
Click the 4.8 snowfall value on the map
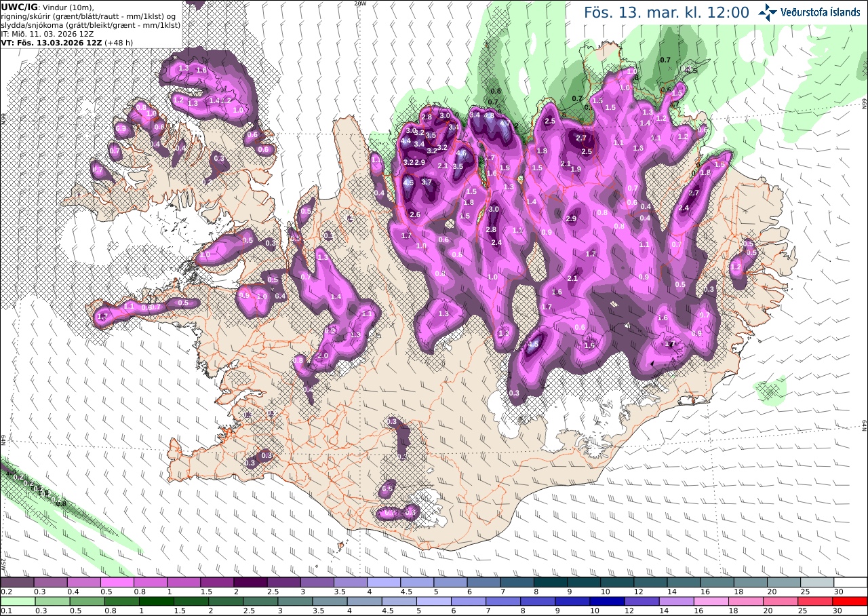pos(488,115)
